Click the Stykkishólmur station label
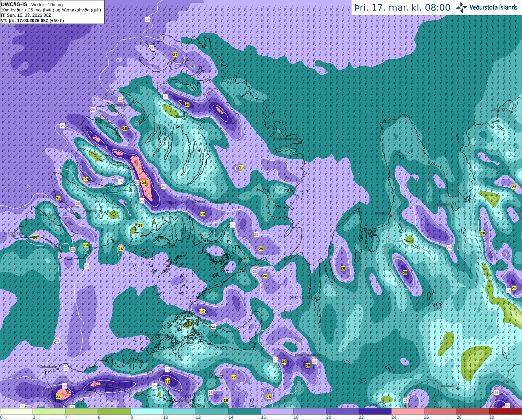Image resolution: width=522 pixels, height=420 pixels. tap(156, 334)
